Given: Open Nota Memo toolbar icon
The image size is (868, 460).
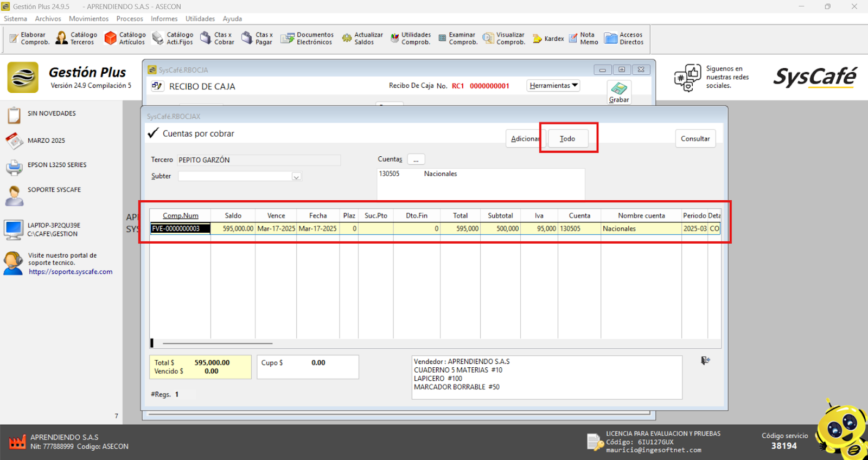Looking at the screenshot, I should point(583,38).
